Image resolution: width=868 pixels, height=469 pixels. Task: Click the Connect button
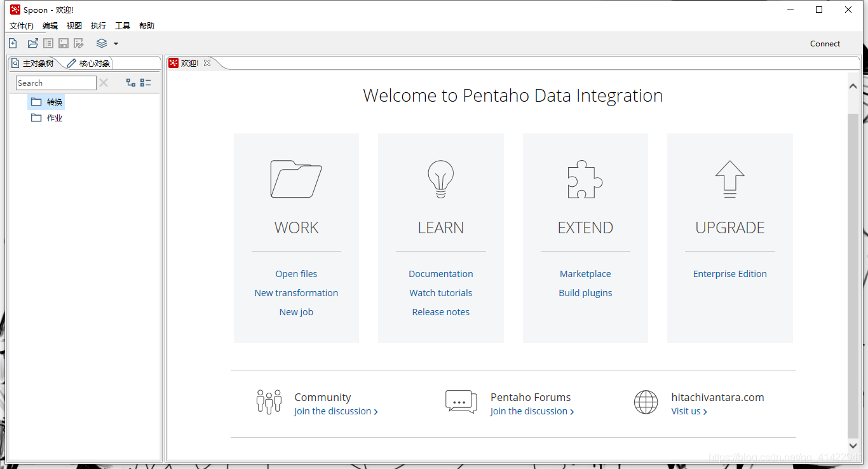825,44
